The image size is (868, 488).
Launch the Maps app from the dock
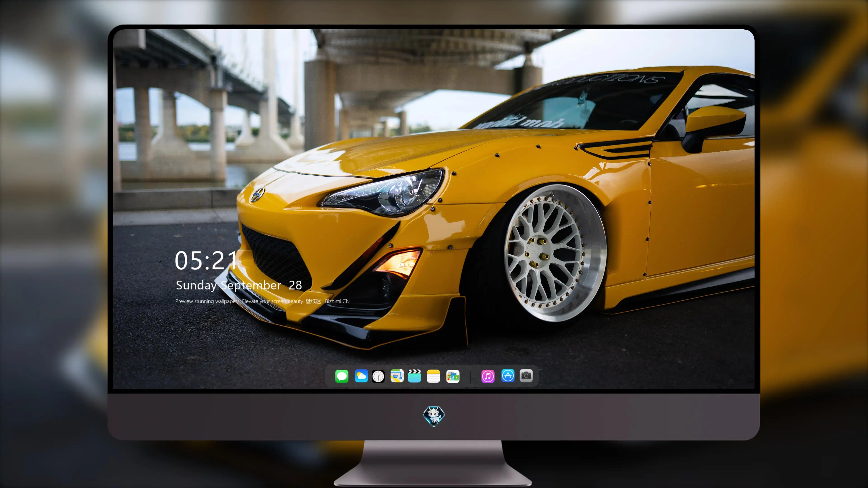pos(397,376)
